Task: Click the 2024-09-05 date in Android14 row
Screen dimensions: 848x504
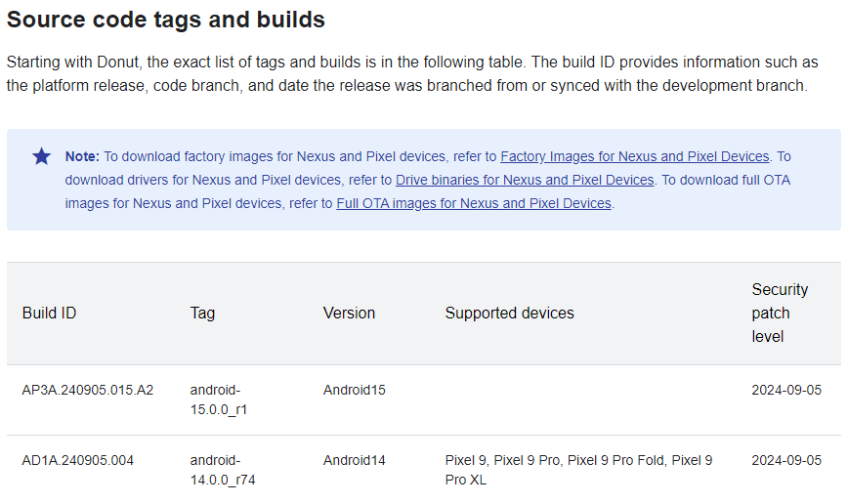Action: 786,460
